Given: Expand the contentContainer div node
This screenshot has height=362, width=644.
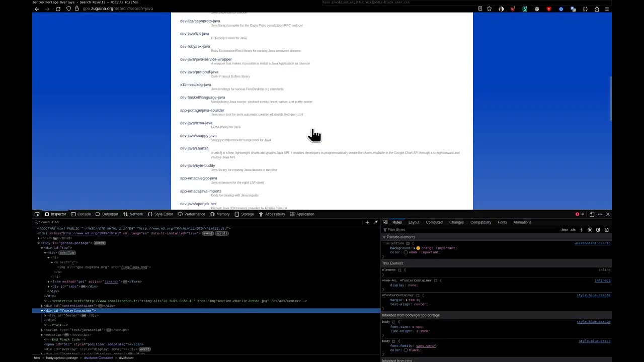Looking at the screenshot, I should (42, 306).
